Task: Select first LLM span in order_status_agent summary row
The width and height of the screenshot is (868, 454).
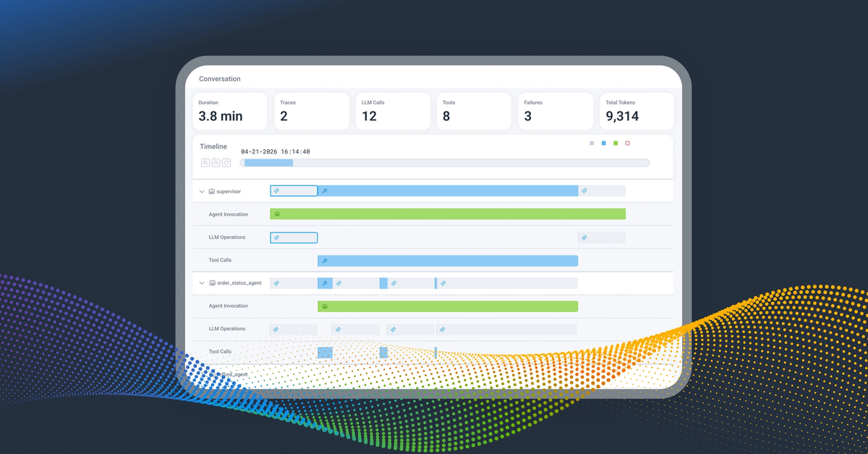Action: [294, 283]
